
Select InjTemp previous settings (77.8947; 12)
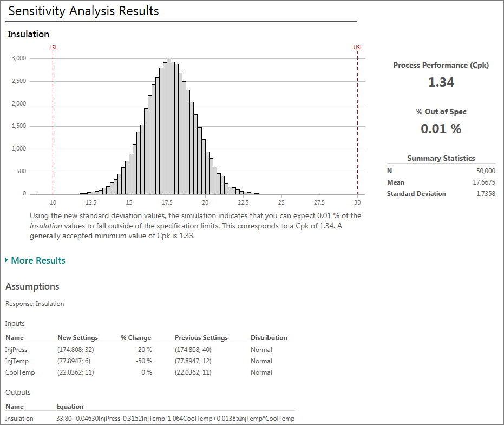pos(193,361)
